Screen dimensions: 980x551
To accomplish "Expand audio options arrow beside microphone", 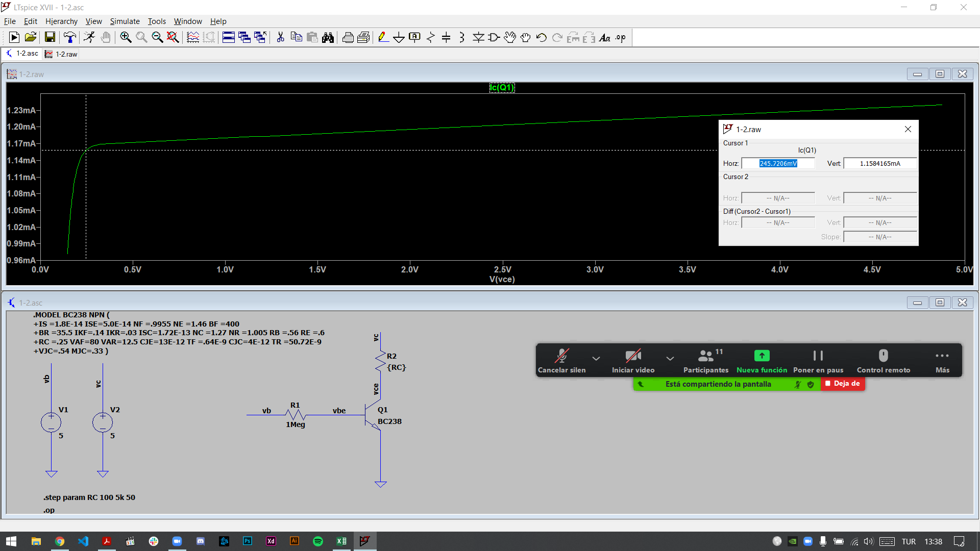I will (596, 358).
